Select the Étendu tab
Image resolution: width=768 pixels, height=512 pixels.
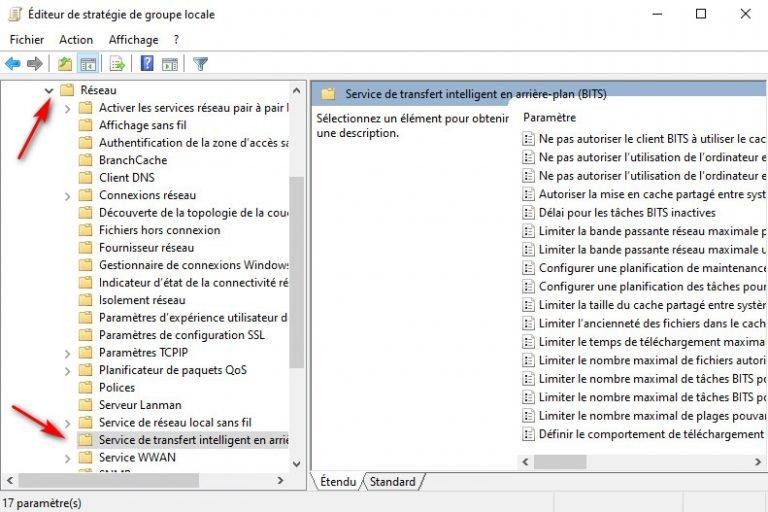click(337, 482)
